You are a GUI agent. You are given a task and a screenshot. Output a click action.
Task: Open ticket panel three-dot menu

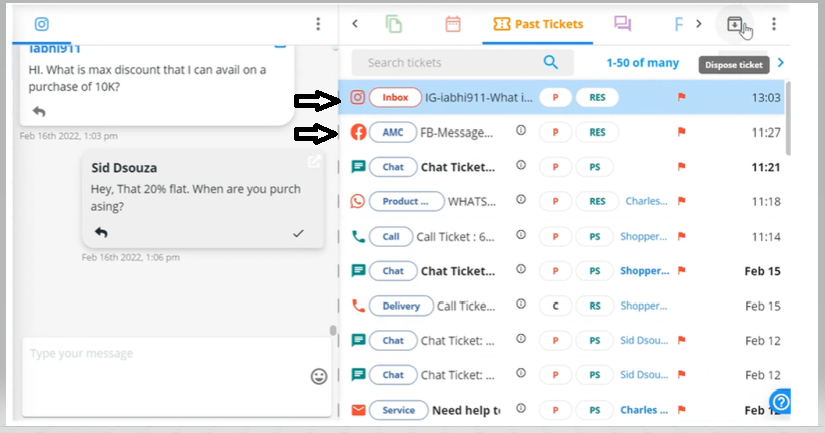coord(773,24)
